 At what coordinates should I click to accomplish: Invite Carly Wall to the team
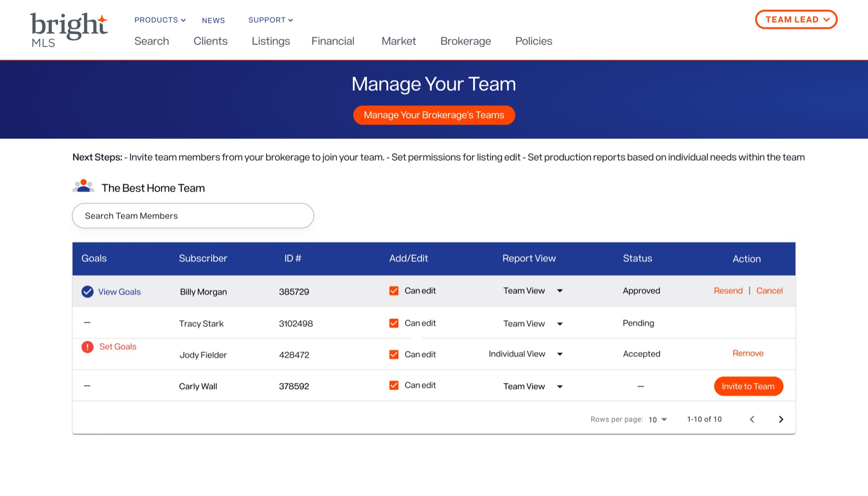pyautogui.click(x=748, y=386)
